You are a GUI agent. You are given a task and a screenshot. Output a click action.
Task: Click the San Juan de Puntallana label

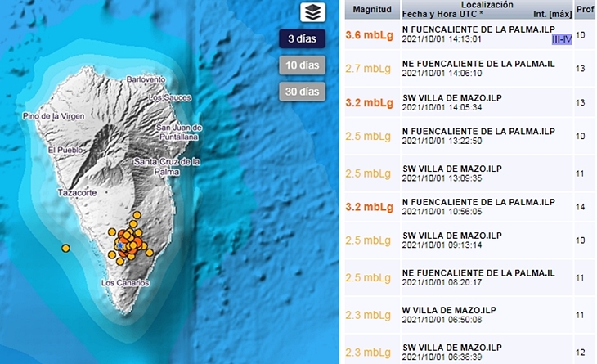coord(178,133)
